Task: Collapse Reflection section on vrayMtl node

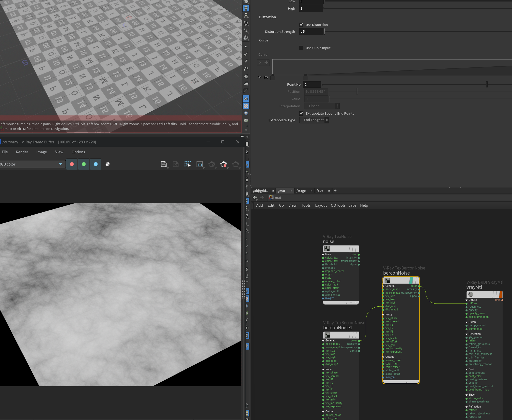Action: point(467,334)
